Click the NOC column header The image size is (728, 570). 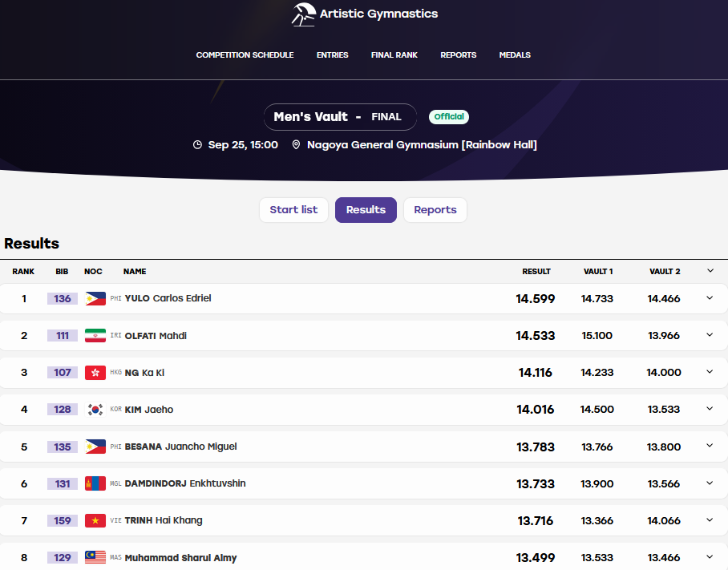point(93,272)
